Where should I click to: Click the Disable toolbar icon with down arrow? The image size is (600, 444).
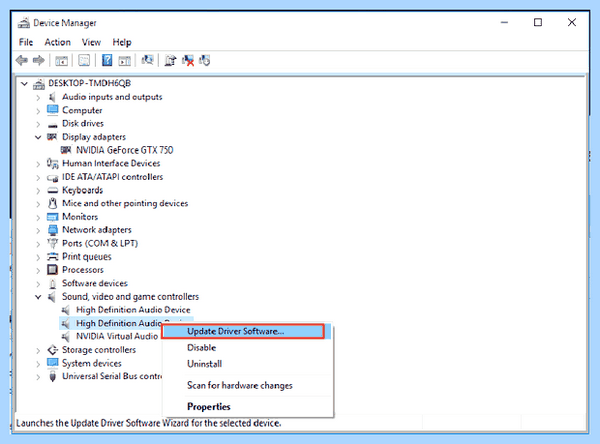[x=205, y=60]
